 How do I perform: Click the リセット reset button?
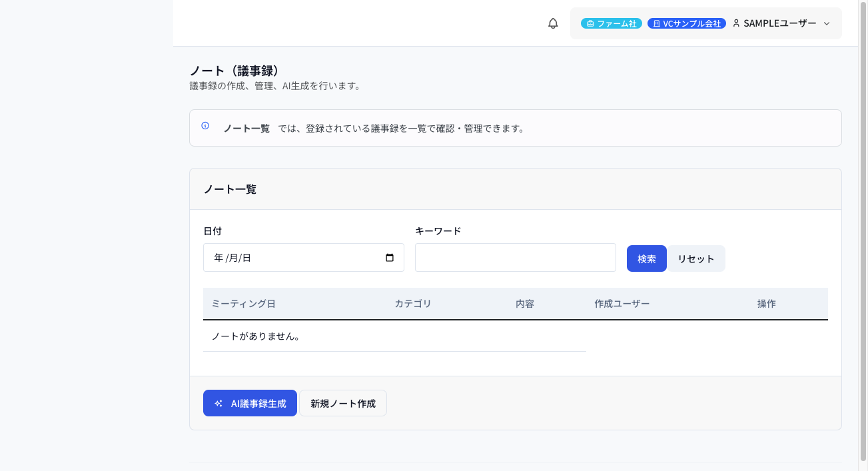pyautogui.click(x=695, y=258)
